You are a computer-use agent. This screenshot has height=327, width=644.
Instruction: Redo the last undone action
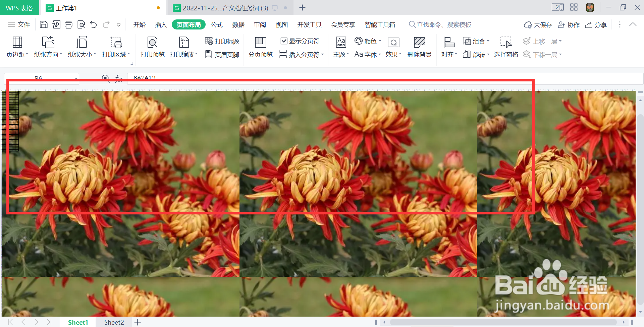106,24
